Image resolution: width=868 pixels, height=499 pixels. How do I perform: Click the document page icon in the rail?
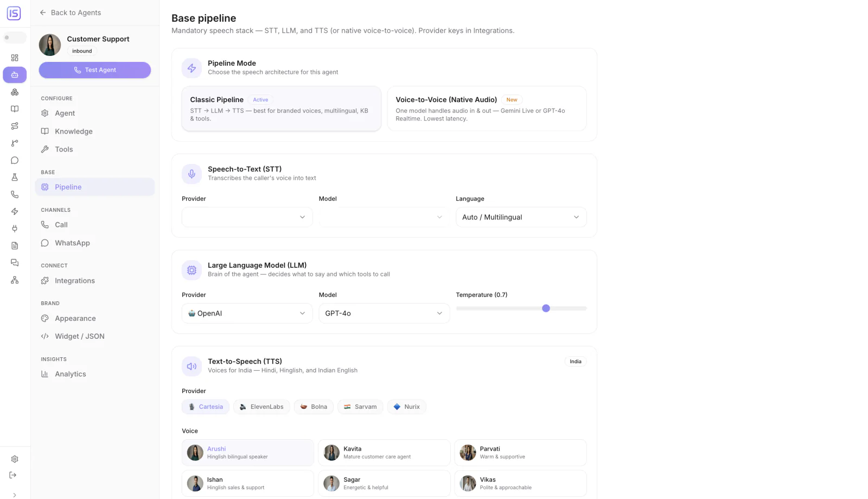point(15,245)
